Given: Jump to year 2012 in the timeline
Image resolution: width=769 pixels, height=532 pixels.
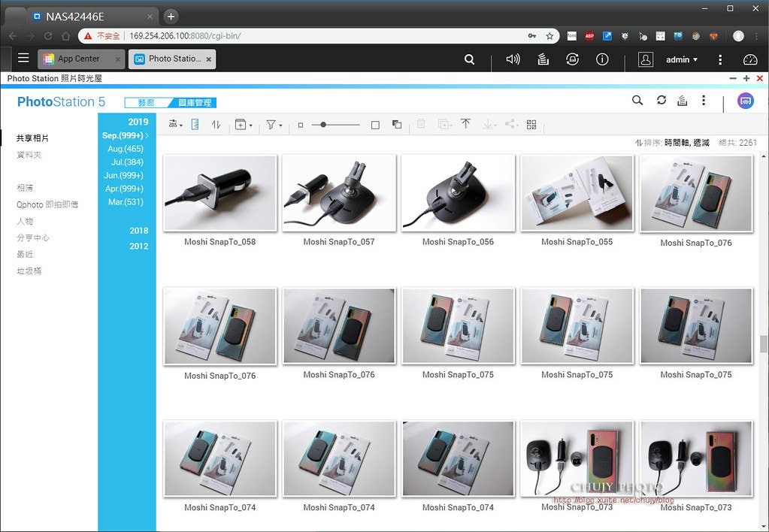Looking at the screenshot, I should tap(139, 246).
